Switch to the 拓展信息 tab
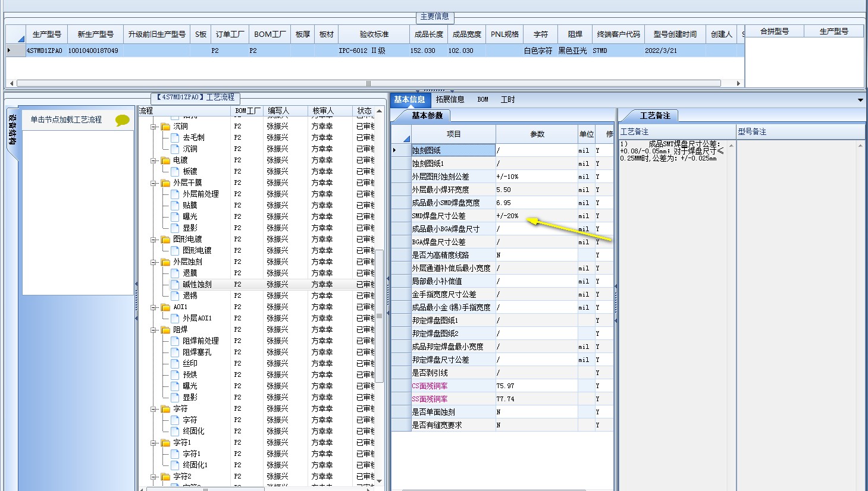The width and height of the screenshot is (868, 491). coord(450,99)
